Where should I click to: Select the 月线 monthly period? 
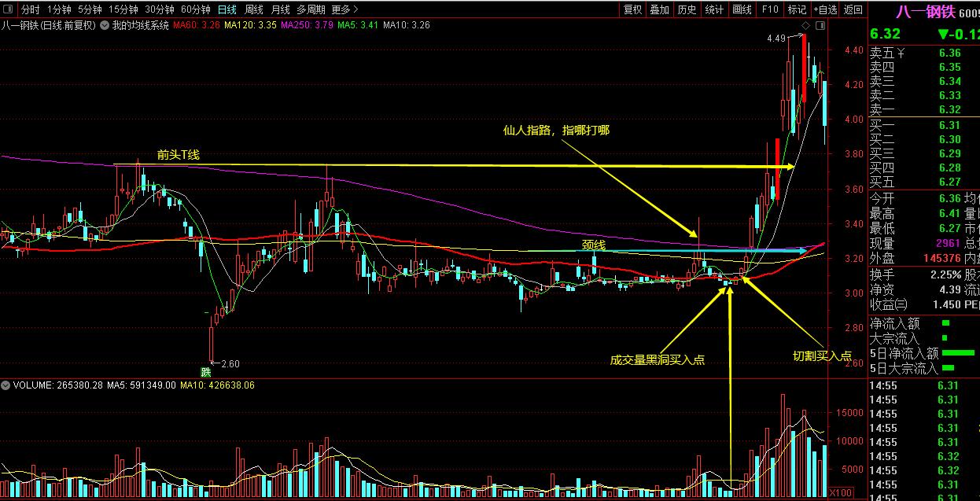pyautogui.click(x=280, y=9)
